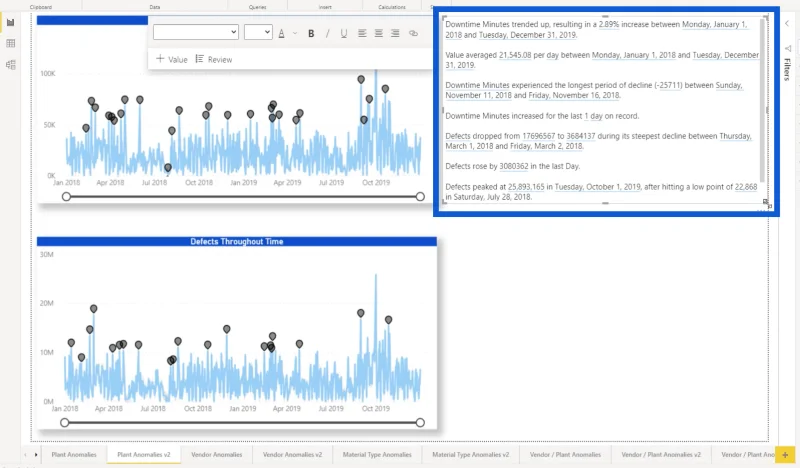Open the font family dropdown
This screenshot has height=468, width=800.
(x=196, y=32)
